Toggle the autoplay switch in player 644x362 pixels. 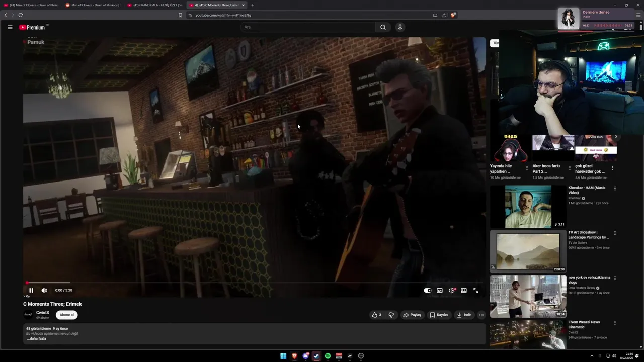[427, 290]
